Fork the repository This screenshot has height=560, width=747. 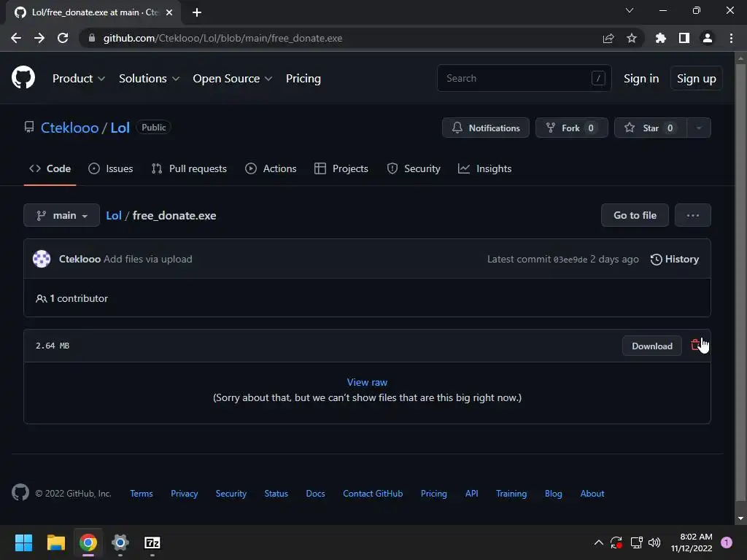coord(571,128)
